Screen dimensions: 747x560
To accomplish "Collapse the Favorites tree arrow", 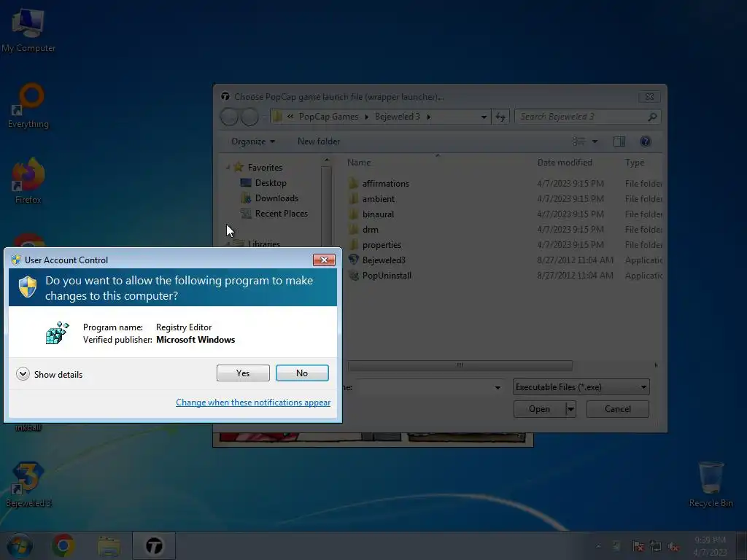I will [x=228, y=168].
